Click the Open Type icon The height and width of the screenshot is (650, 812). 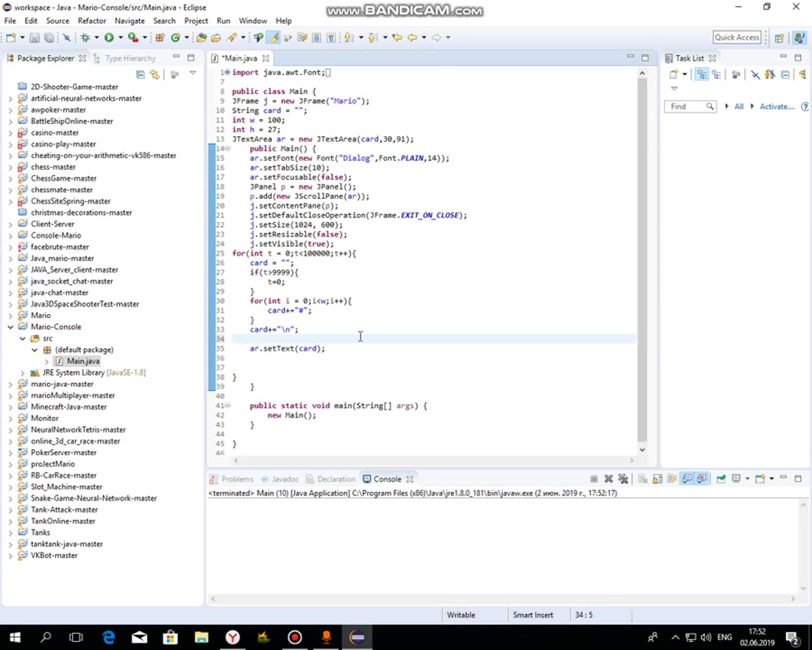(201, 37)
